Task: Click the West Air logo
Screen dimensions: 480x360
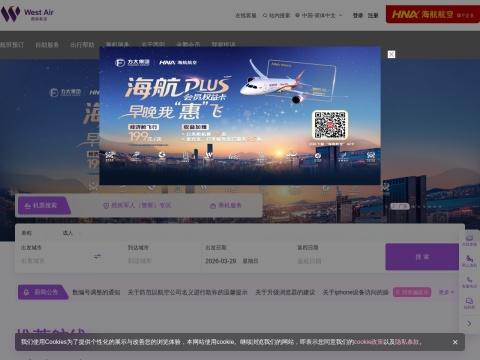Action: click(27, 14)
